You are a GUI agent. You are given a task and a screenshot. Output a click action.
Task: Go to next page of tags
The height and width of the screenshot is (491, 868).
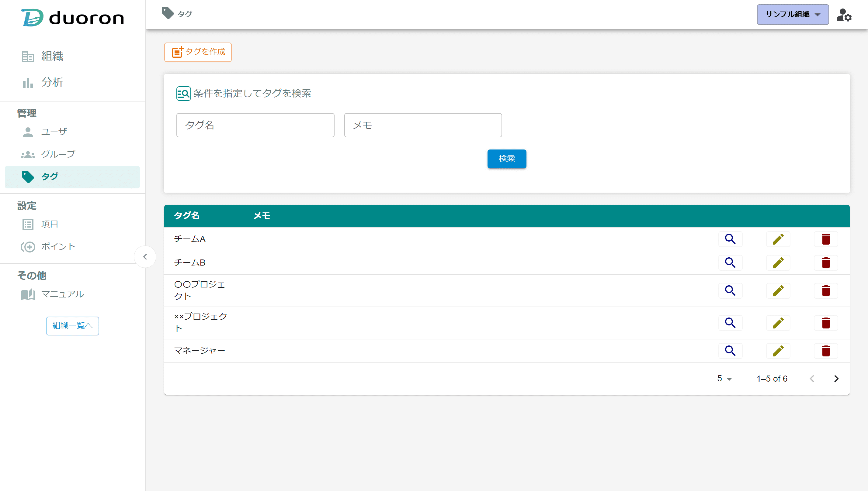point(836,379)
